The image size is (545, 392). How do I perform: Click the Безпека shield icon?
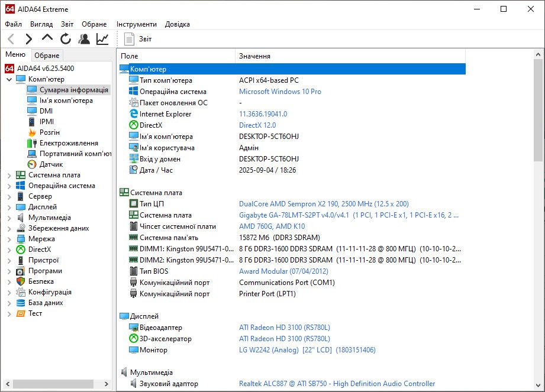(21, 281)
